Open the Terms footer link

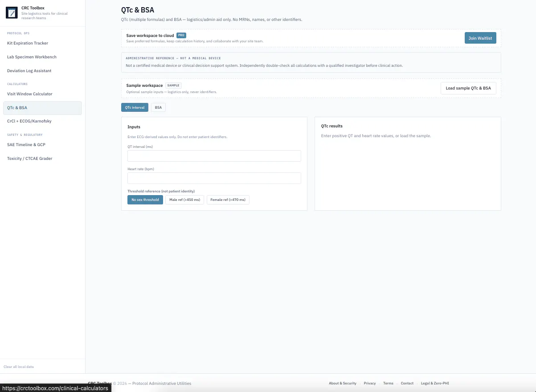pos(388,383)
